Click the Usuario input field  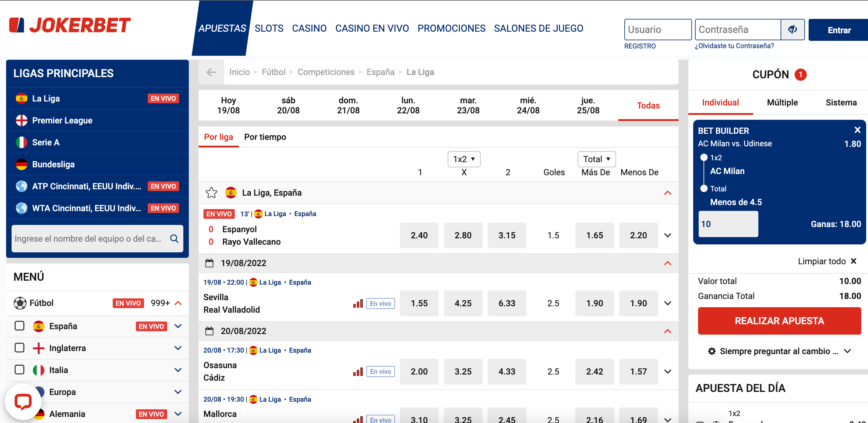tap(658, 29)
